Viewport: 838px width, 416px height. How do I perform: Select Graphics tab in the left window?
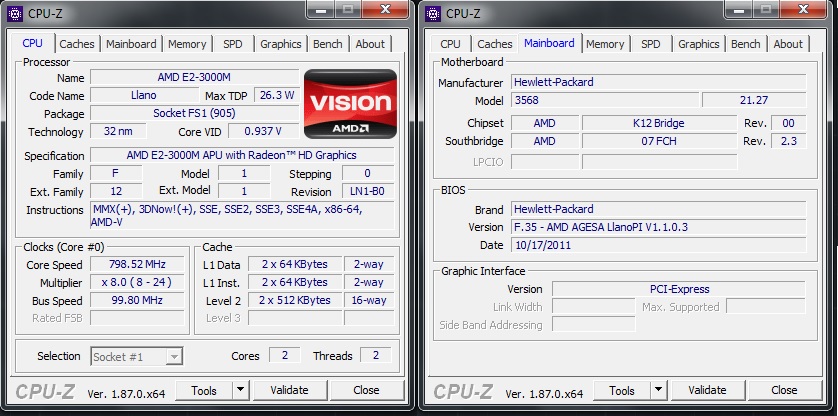pos(281,44)
